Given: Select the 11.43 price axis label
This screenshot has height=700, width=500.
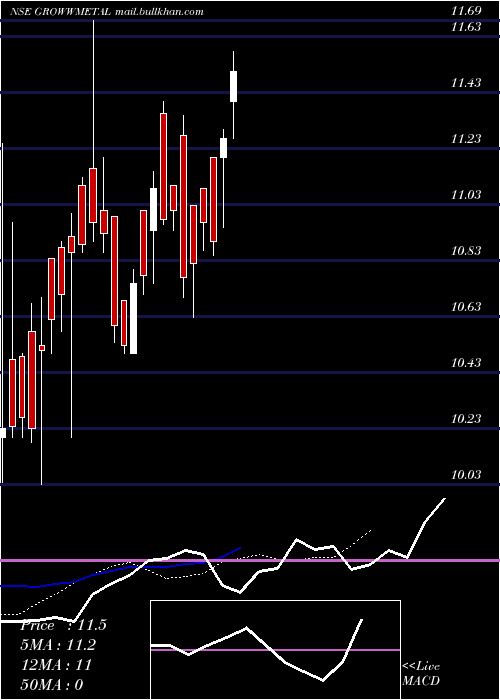Looking at the screenshot, I should click(466, 83).
